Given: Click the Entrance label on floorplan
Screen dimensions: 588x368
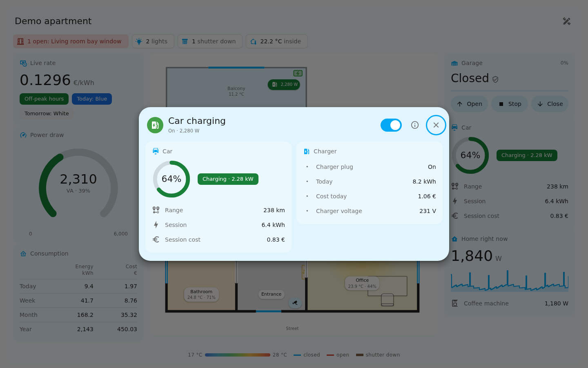Looking at the screenshot, I should coord(271,294).
